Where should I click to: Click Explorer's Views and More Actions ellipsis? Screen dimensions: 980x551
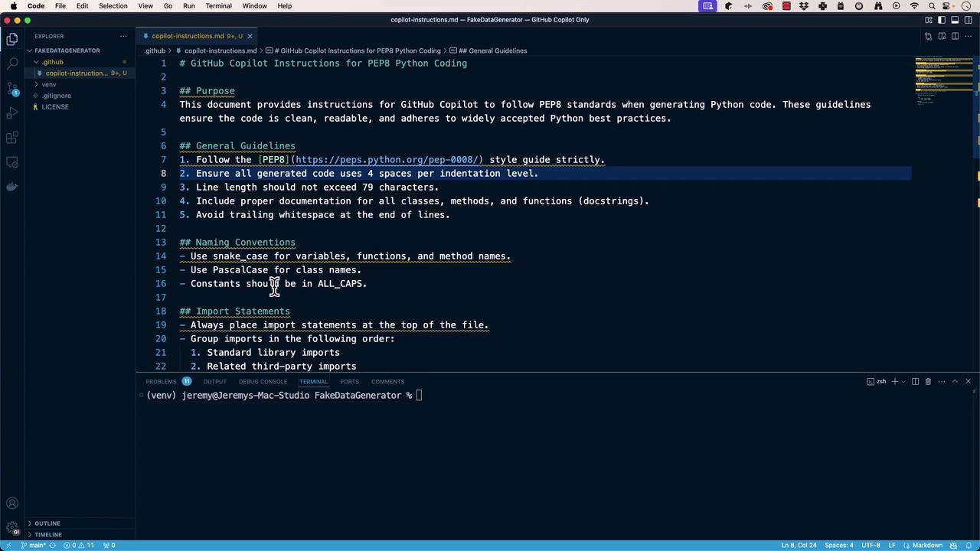[x=123, y=36]
